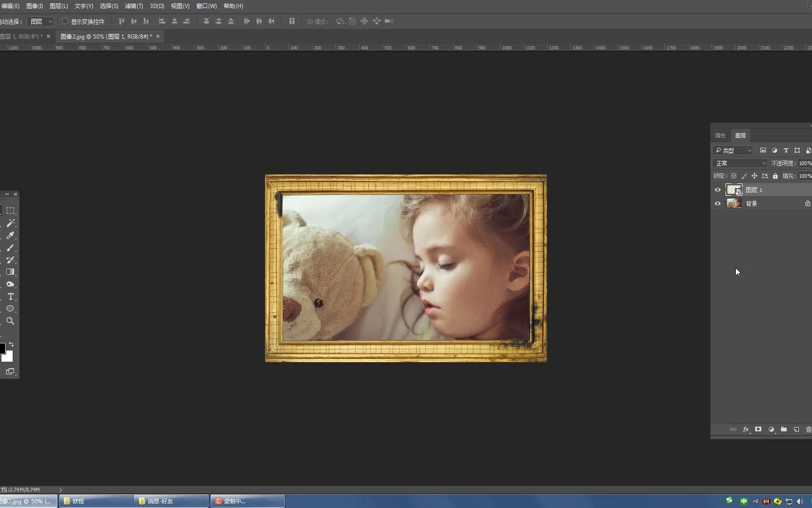
Task: Select the Gradient tool
Action: click(10, 272)
